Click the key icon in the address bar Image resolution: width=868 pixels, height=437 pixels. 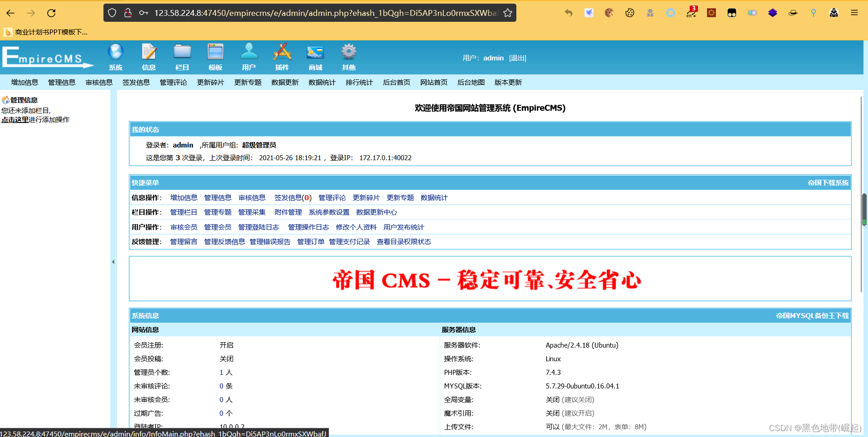(143, 13)
